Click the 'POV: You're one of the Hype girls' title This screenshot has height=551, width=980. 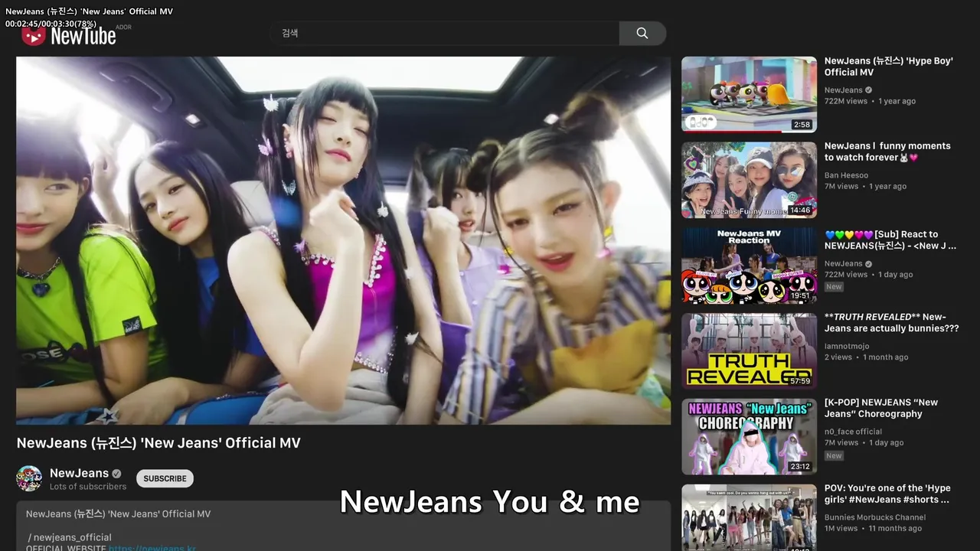click(887, 494)
